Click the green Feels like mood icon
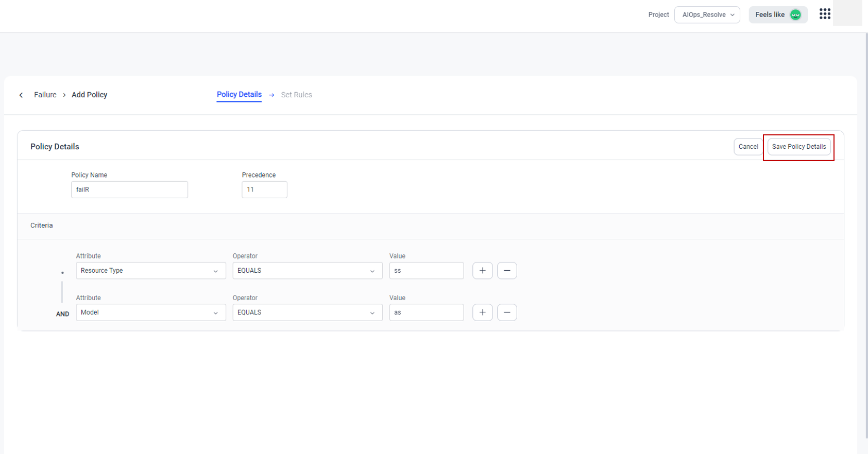Image resolution: width=868 pixels, height=454 pixels. coord(795,15)
